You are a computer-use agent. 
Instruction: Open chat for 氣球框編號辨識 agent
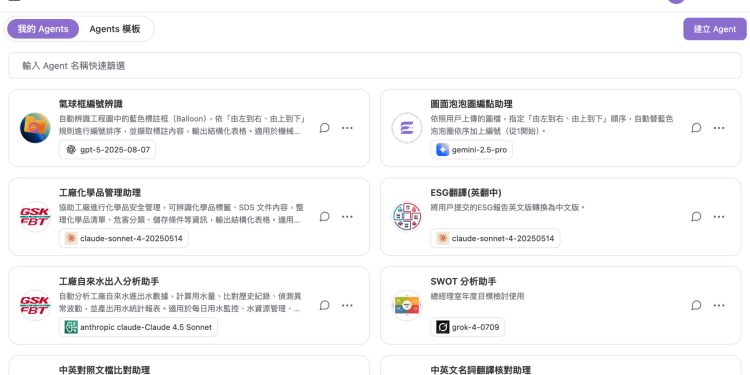coord(324,128)
